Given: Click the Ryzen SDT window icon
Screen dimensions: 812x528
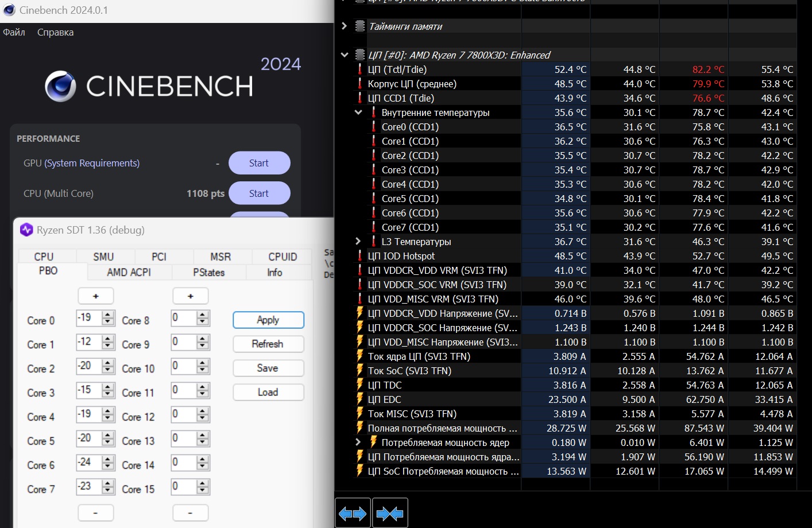Looking at the screenshot, I should [x=26, y=230].
